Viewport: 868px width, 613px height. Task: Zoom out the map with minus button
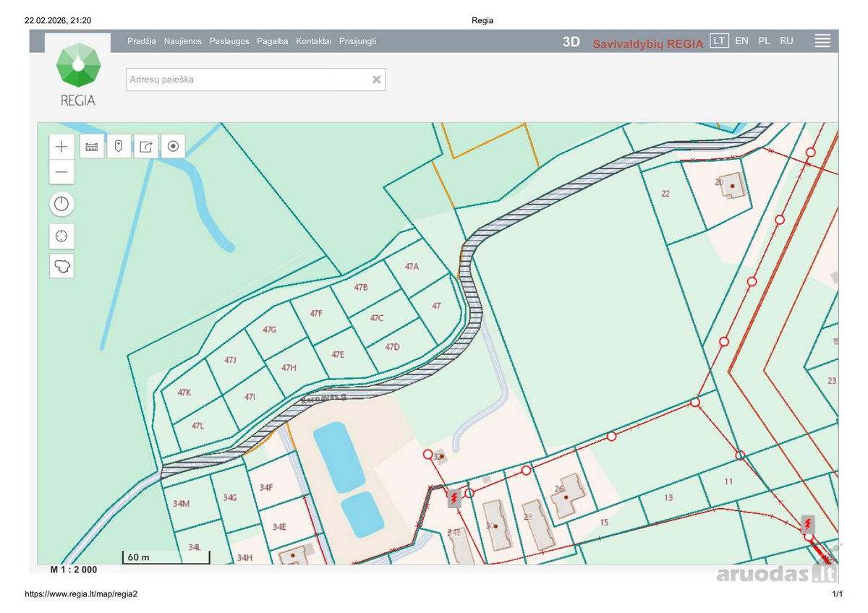pos(61,172)
